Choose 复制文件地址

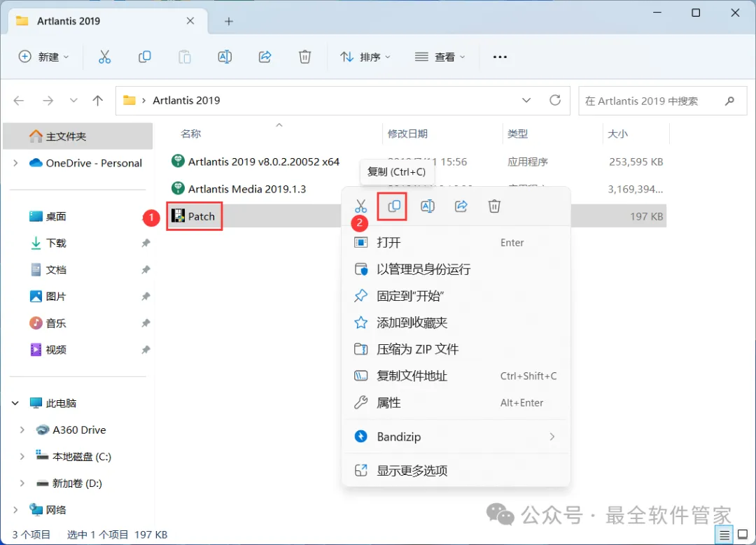tap(456, 376)
